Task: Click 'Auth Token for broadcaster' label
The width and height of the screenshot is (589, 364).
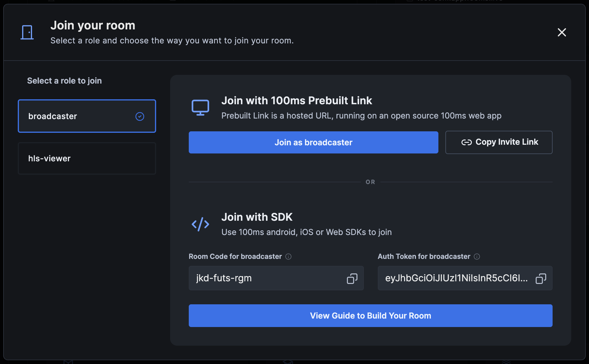Action: tap(424, 257)
